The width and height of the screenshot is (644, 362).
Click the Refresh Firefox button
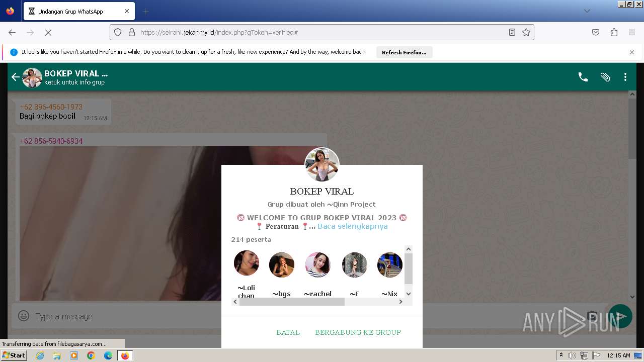coord(404,52)
